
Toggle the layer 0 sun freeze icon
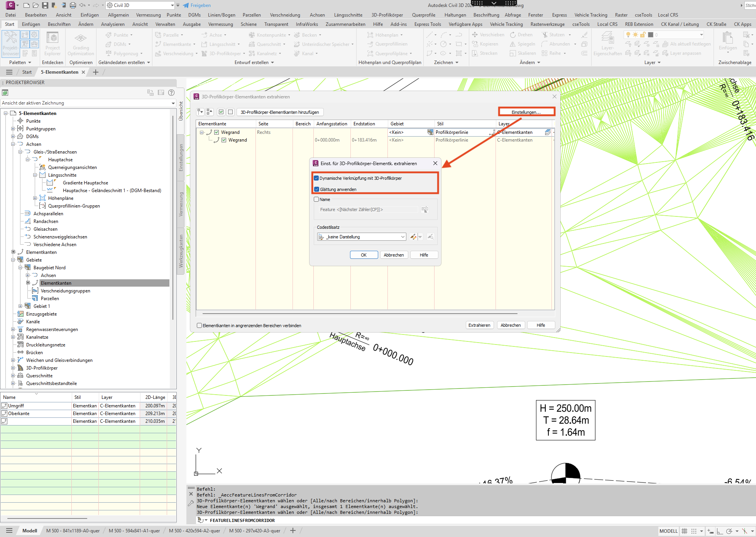[x=635, y=35]
